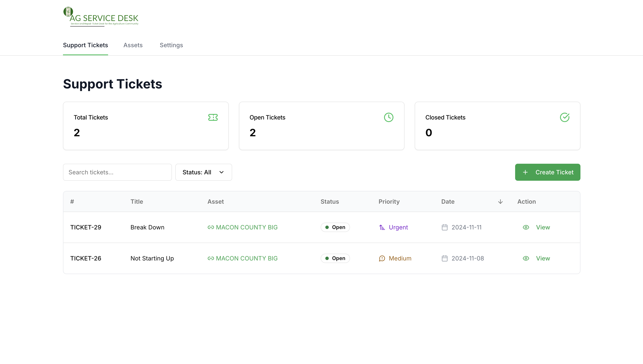Click the ticket icon on Total Tickets card
This screenshot has height=364, width=643.
(213, 117)
